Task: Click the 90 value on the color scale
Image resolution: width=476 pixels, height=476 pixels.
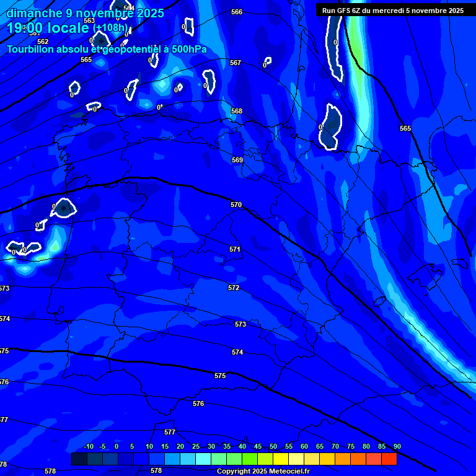Action: coord(397,447)
